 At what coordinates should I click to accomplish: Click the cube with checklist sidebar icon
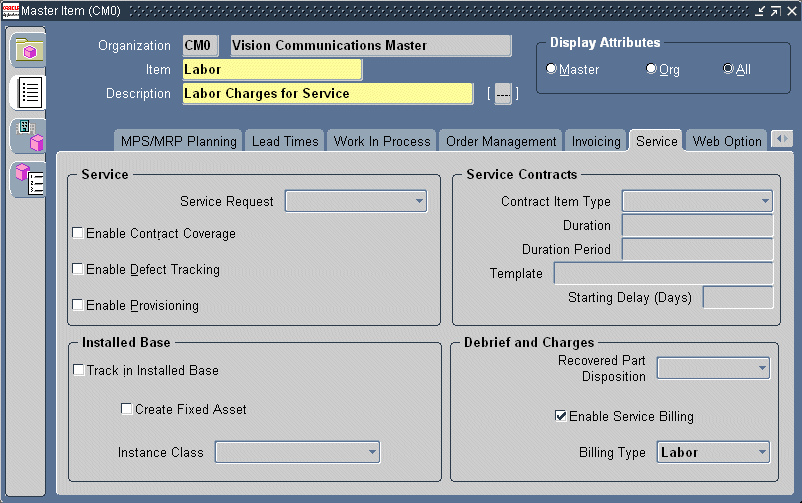click(x=29, y=179)
